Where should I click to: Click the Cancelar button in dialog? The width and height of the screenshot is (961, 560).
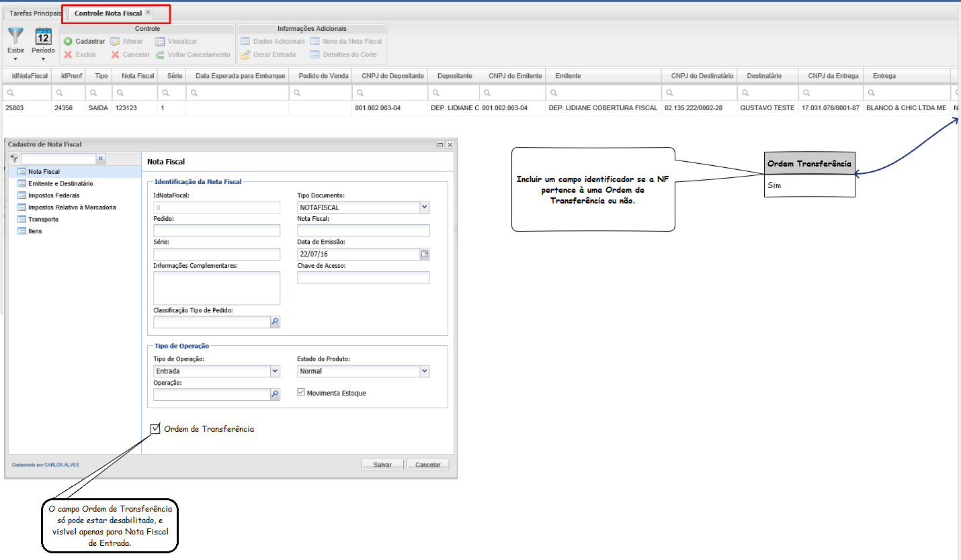click(427, 465)
